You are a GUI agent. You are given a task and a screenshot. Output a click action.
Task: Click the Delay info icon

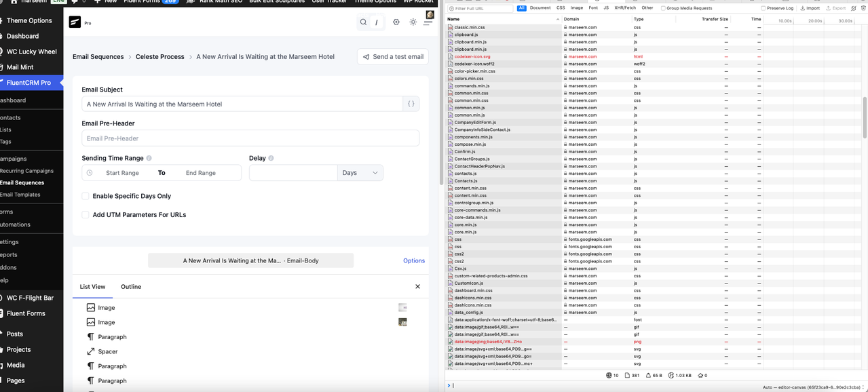(x=271, y=158)
